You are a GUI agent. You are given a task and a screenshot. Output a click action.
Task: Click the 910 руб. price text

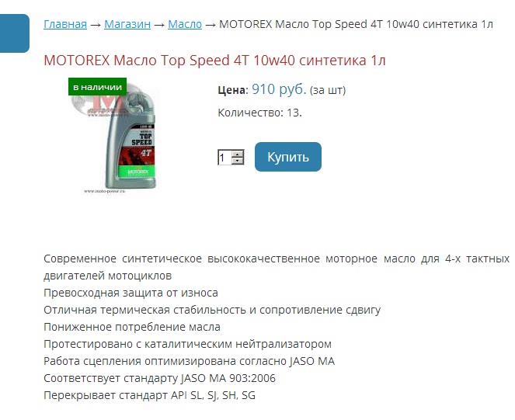279,89
